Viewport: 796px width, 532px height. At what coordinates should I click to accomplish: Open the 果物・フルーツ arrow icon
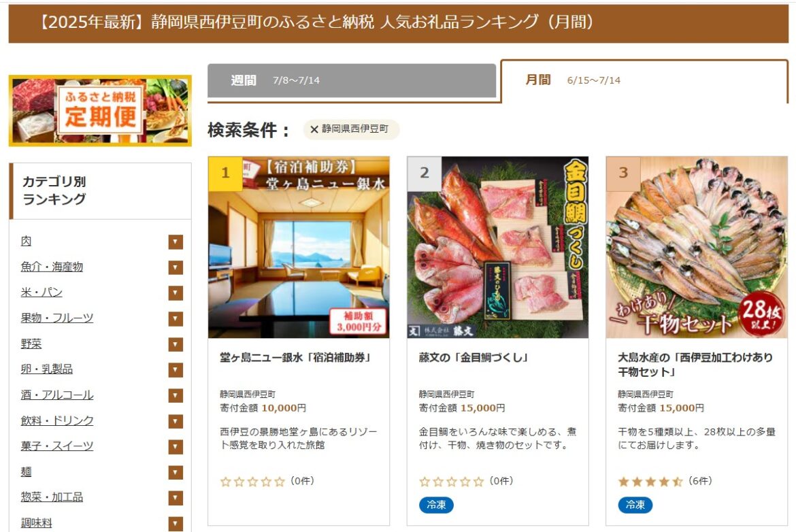pyautogui.click(x=176, y=319)
